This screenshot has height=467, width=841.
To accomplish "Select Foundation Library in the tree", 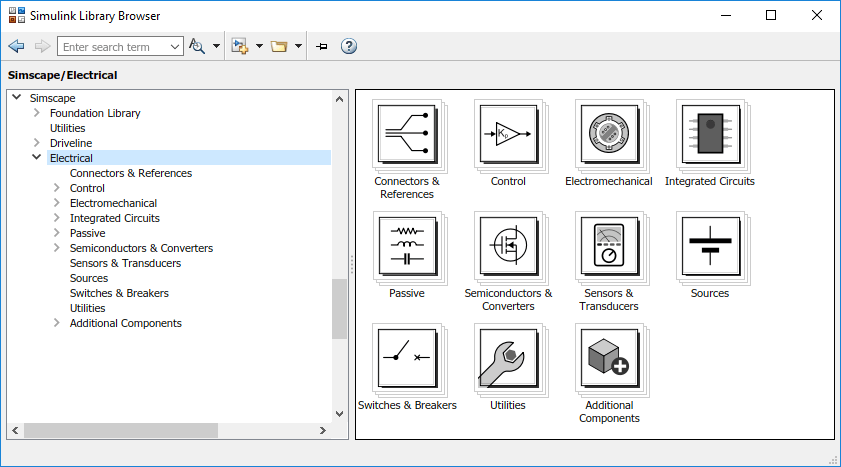I will click(95, 113).
